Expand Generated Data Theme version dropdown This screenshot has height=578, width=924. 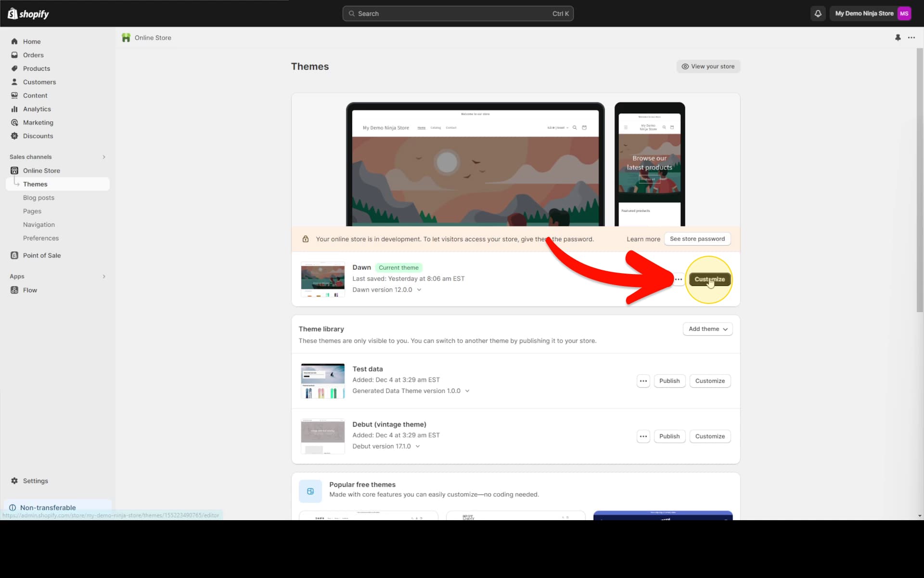pyautogui.click(x=467, y=391)
